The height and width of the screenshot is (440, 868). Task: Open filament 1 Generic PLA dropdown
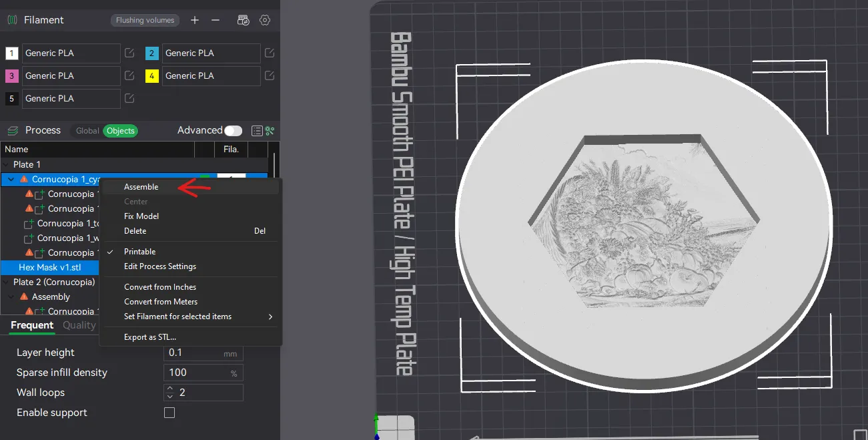[71, 53]
